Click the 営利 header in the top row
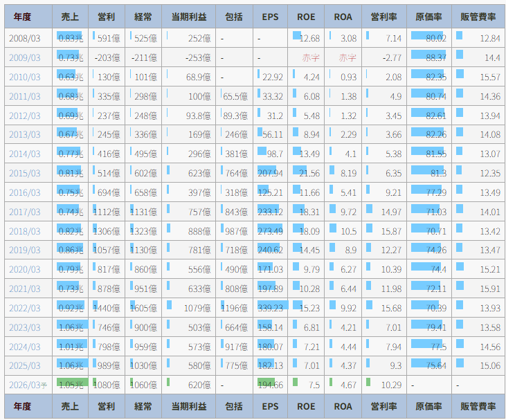506x420 pixels. [107, 17]
